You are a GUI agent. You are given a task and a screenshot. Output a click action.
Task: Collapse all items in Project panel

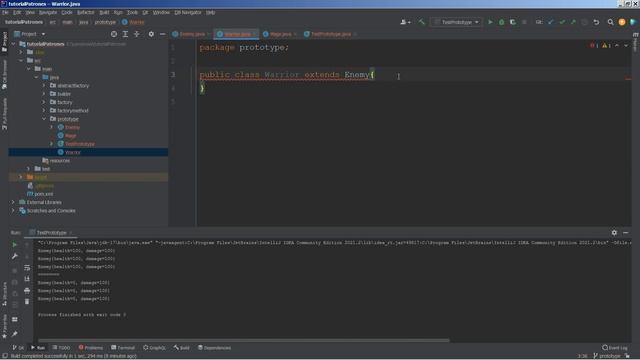pos(137,34)
